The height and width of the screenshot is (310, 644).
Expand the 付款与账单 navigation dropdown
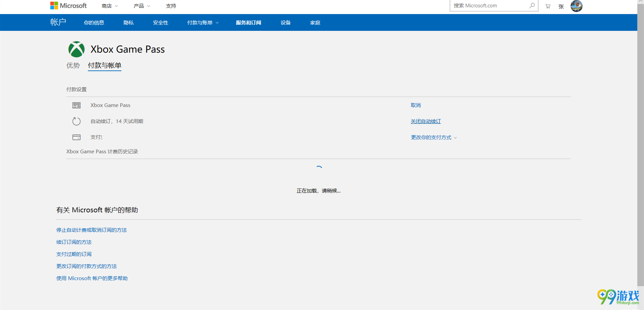coord(203,22)
